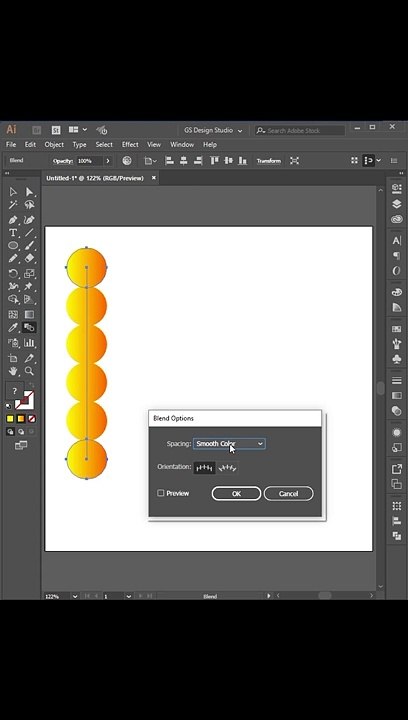Screen dimensions: 408x720
Task: Select the Pen tool
Action: click(x=13, y=220)
